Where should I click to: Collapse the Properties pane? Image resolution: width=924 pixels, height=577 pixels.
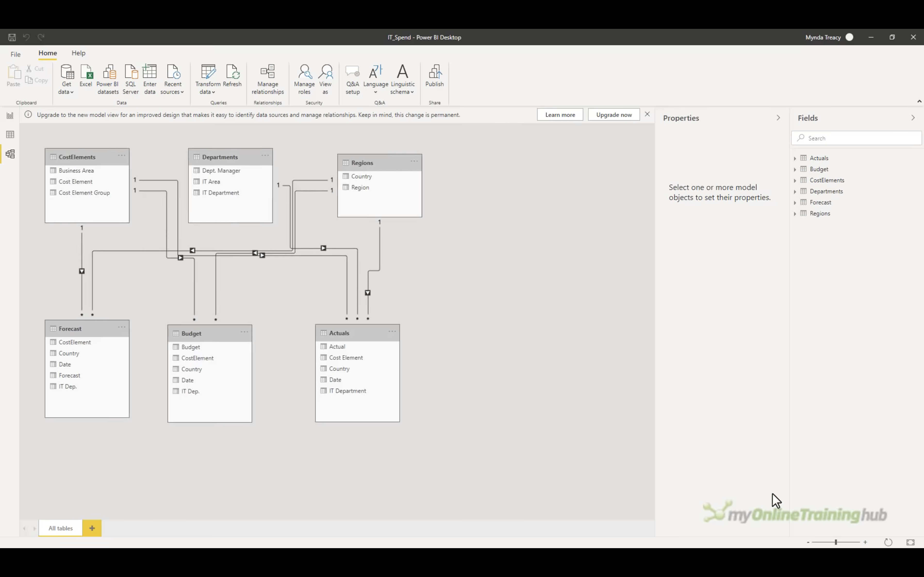click(778, 118)
